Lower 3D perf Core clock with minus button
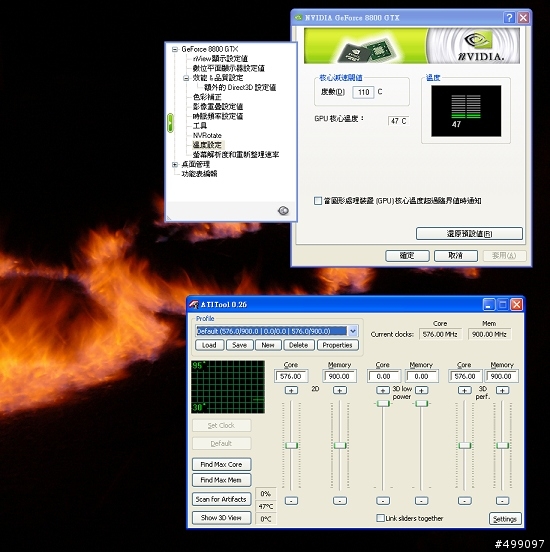The image size is (550, 552). (x=464, y=500)
